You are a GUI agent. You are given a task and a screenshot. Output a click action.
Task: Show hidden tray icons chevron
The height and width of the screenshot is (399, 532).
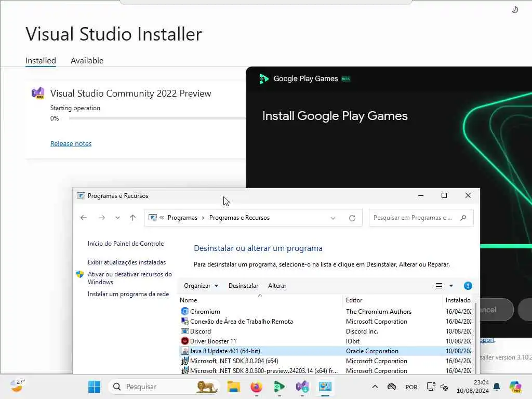pyautogui.click(x=375, y=387)
